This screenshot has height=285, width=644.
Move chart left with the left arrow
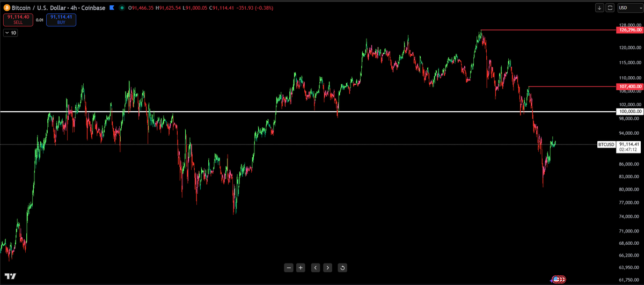316,267
